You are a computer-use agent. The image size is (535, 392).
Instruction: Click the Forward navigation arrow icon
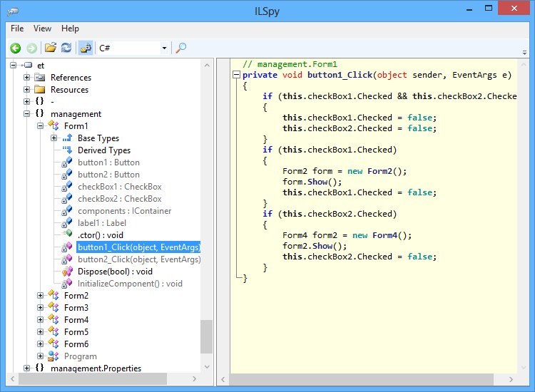pyautogui.click(x=31, y=48)
